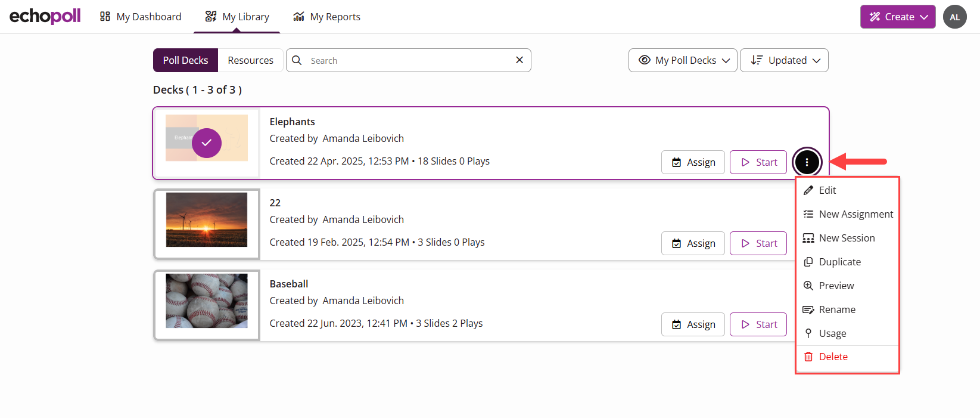Image resolution: width=980 pixels, height=418 pixels.
Task: Click the My Dashboard grid icon
Action: pyautogui.click(x=105, y=17)
